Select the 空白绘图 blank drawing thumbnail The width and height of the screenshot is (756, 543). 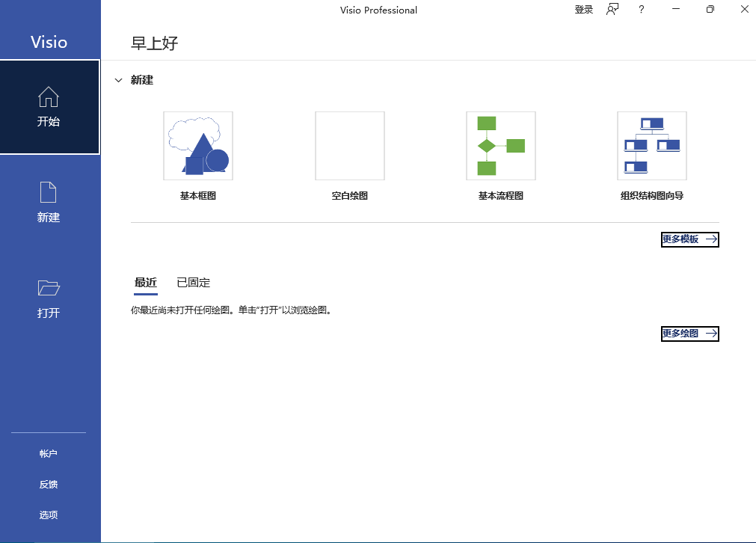click(350, 146)
